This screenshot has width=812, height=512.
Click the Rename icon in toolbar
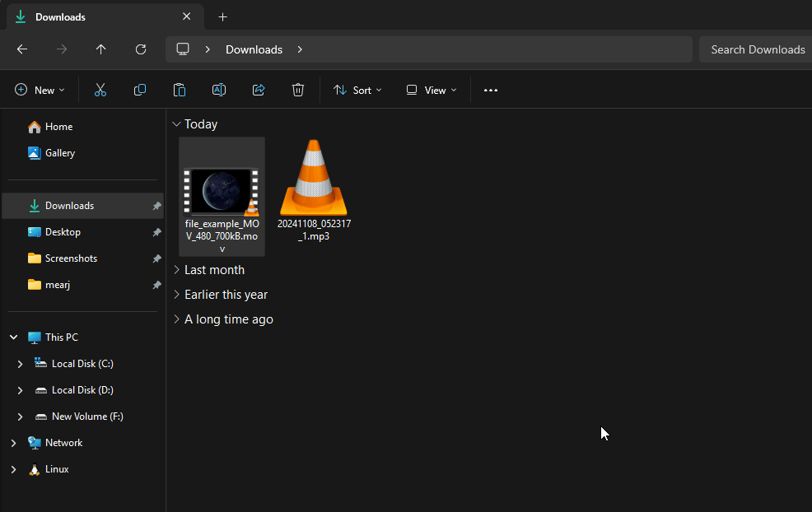(x=219, y=90)
